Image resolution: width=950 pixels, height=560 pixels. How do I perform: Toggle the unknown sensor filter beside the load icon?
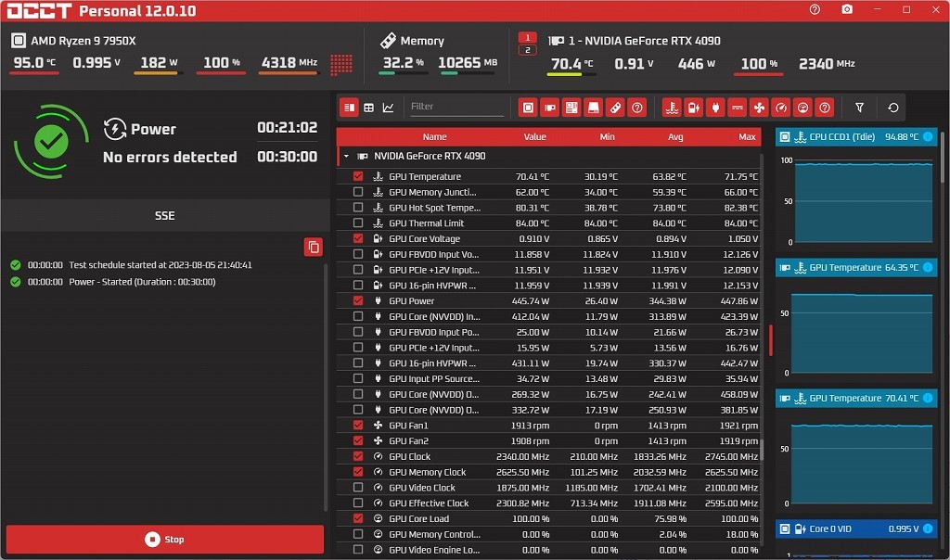pyautogui.click(x=825, y=108)
